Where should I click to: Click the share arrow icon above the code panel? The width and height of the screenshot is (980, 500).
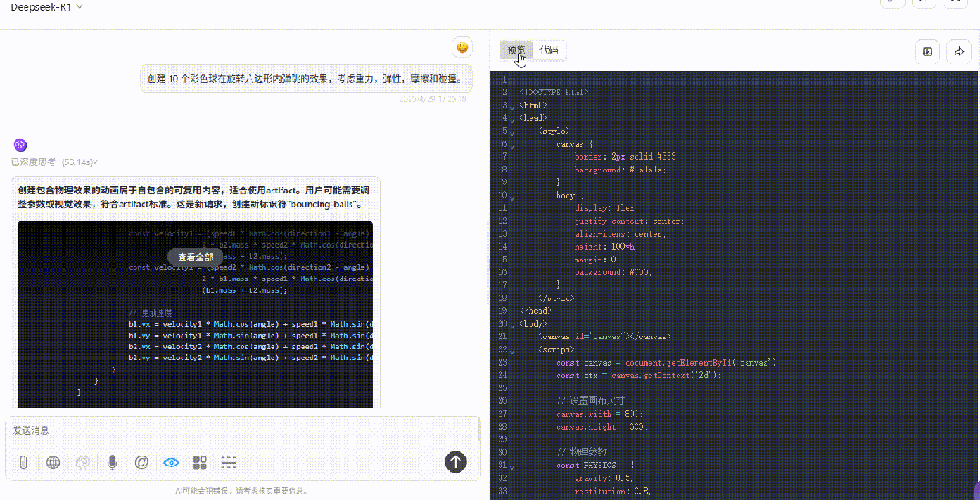959,52
